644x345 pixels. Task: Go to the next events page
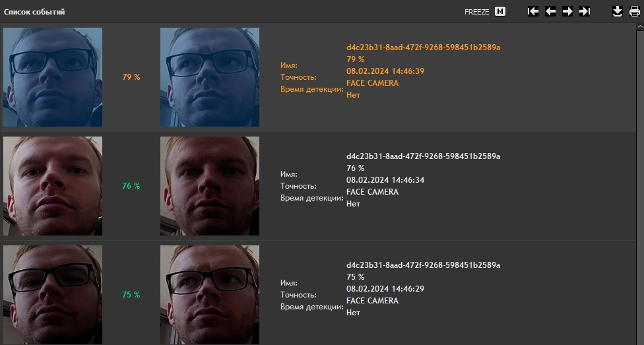click(567, 11)
